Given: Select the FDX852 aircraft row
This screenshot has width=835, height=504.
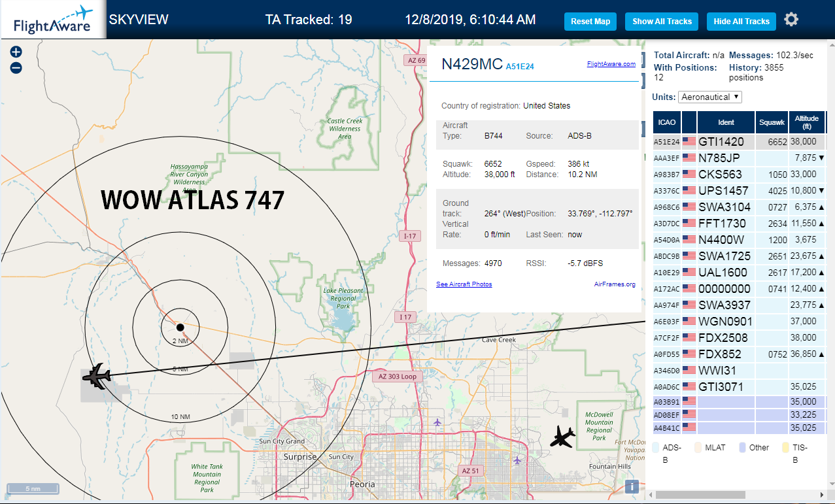Looking at the screenshot, I should tap(740, 354).
